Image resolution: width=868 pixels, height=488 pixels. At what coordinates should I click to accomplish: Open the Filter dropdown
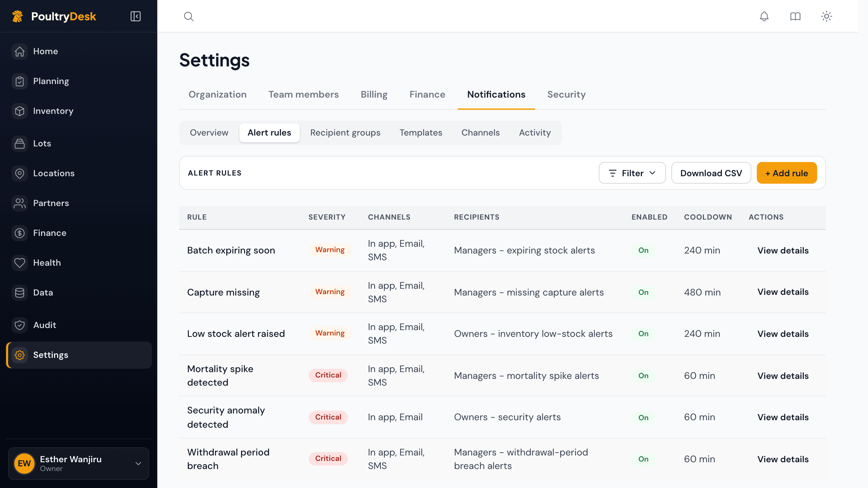pyautogui.click(x=632, y=173)
